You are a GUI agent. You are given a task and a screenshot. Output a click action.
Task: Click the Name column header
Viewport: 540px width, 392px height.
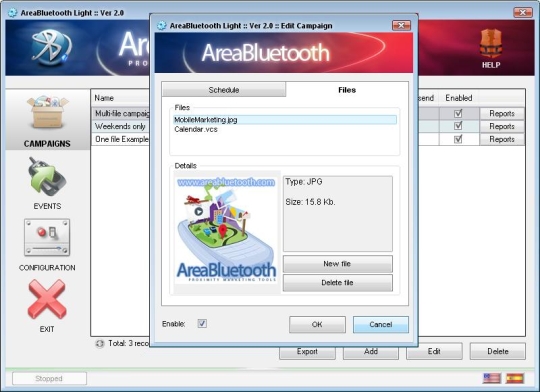click(x=120, y=98)
